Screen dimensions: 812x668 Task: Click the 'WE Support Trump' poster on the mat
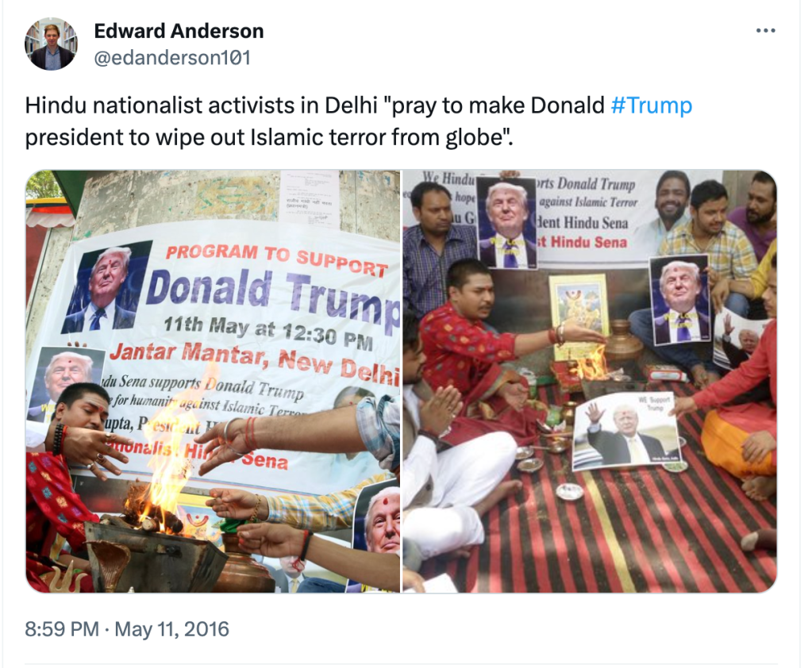click(625, 431)
